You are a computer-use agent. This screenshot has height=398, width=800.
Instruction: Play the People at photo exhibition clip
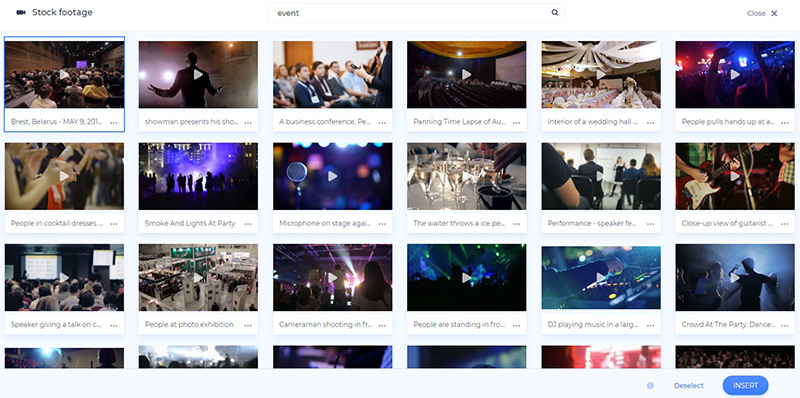[x=198, y=278]
